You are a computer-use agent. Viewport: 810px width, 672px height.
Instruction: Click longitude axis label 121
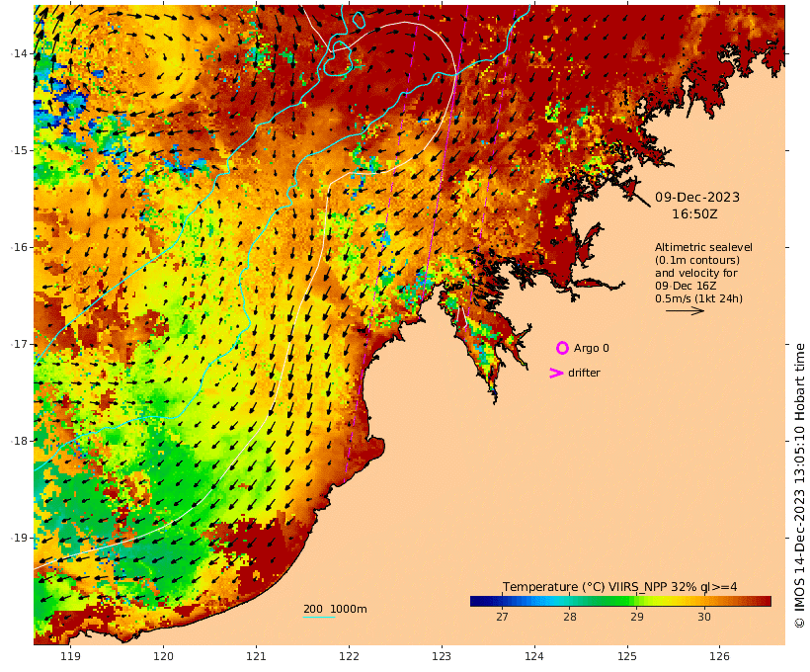click(256, 656)
